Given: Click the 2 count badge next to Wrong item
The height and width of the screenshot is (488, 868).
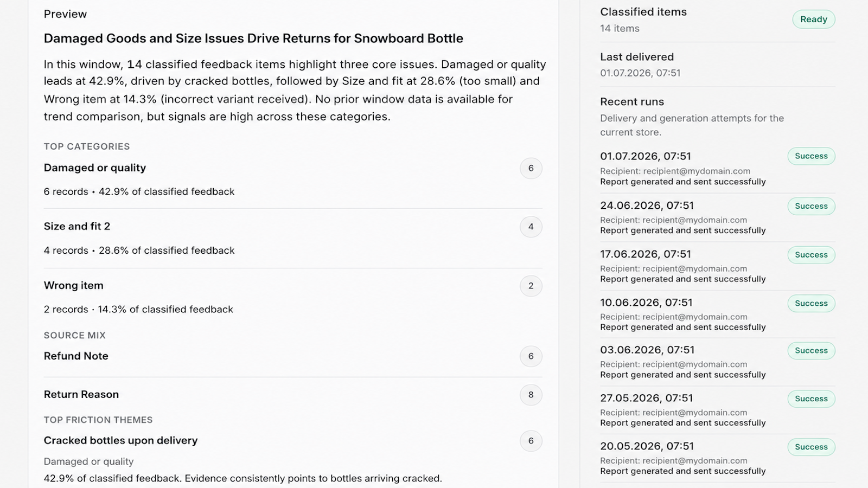Looking at the screenshot, I should point(531,286).
